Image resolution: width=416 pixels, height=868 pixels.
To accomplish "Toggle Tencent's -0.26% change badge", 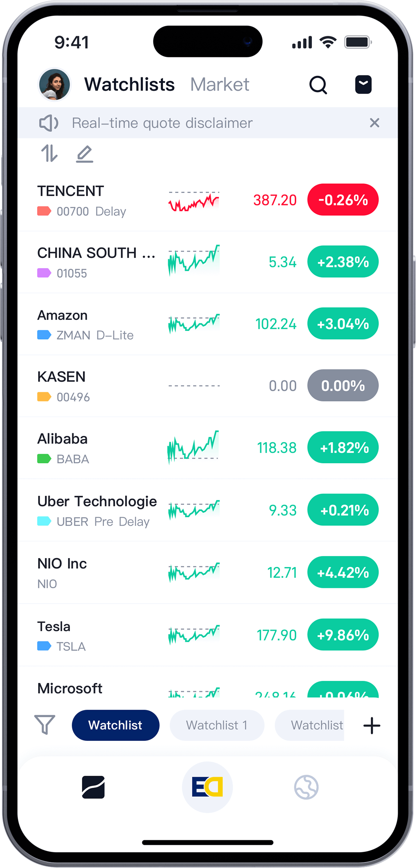I will coord(343,199).
